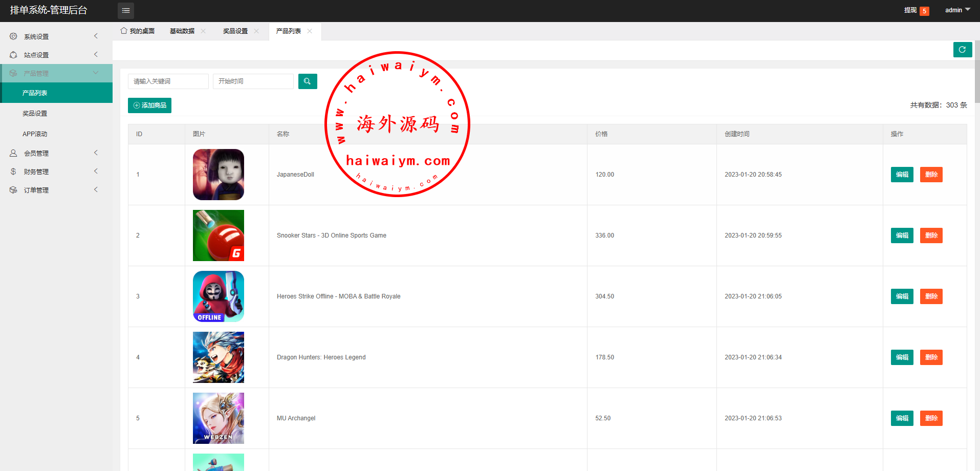Click the 财务管理 dollar icon
The image size is (980, 471).
(13, 172)
